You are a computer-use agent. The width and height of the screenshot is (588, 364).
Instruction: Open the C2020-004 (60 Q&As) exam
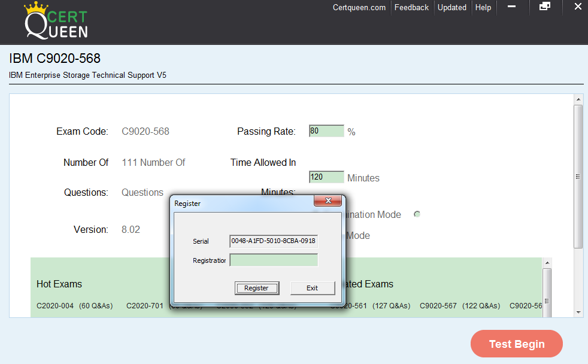(x=75, y=306)
